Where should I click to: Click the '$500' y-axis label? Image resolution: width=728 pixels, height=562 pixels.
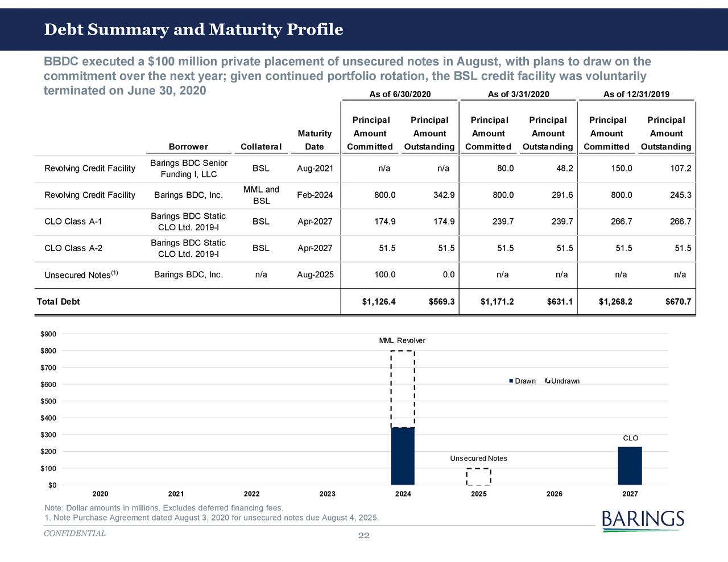(x=48, y=401)
